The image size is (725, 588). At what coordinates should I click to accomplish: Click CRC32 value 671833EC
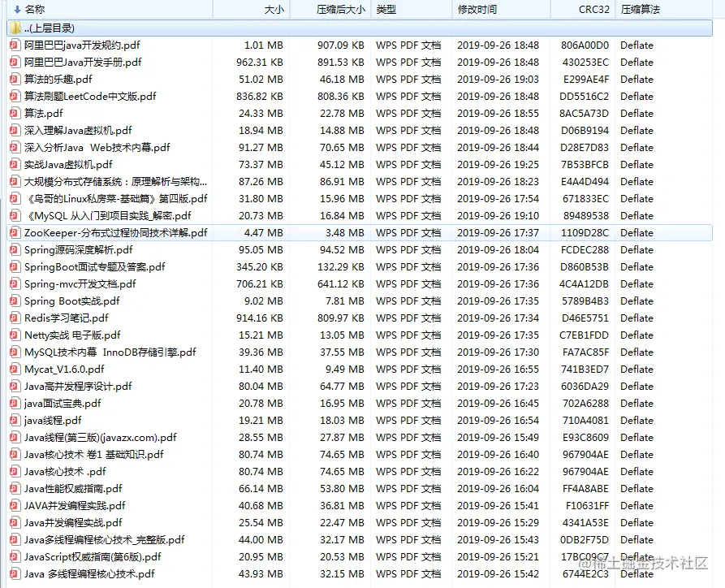[x=586, y=198]
